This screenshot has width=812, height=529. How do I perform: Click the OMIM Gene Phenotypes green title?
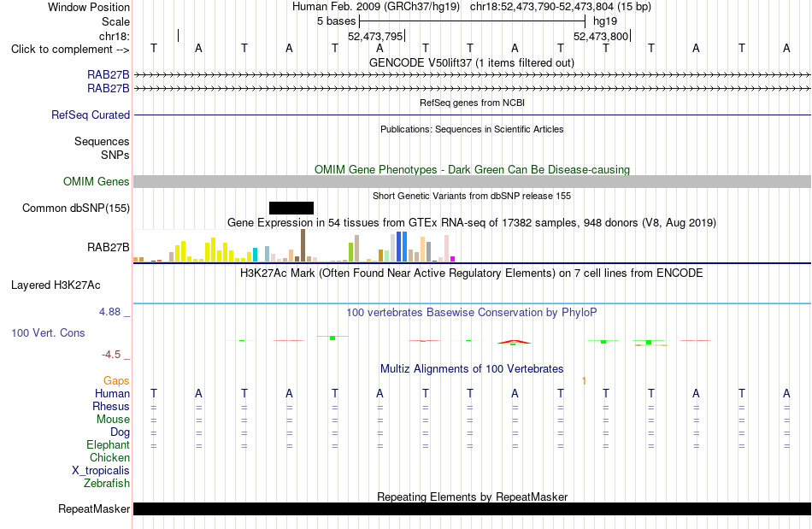pos(472,170)
